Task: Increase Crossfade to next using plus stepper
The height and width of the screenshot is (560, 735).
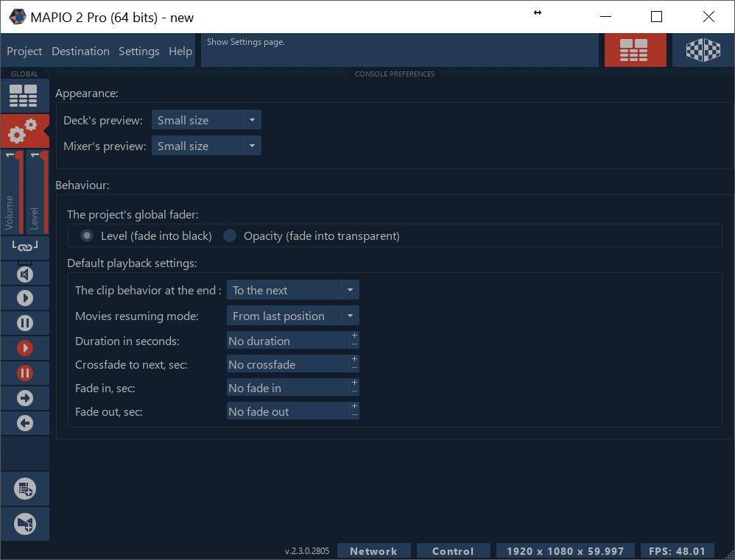Action: 354,360
